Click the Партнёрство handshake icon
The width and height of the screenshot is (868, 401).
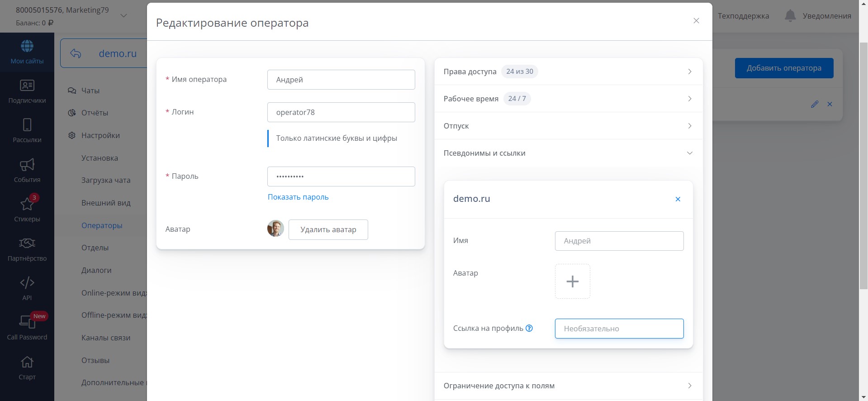[27, 243]
